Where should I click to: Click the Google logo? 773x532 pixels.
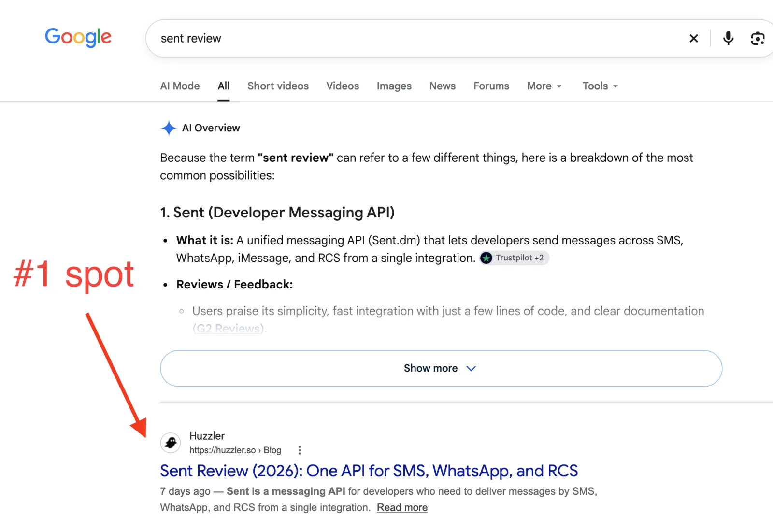pos(78,37)
